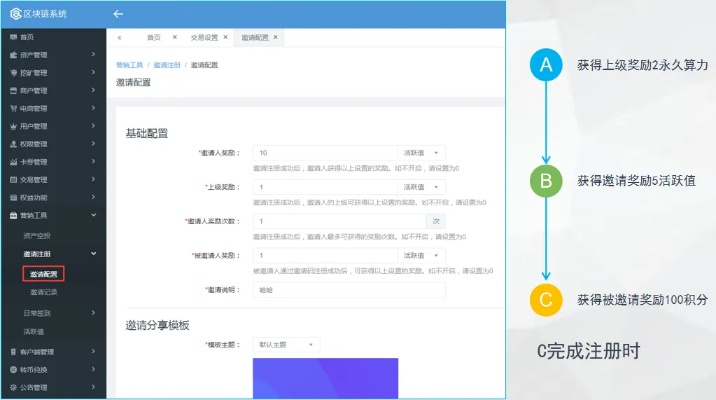Click the 邀请说明 input field
This screenshot has height=400, width=716.
click(348, 289)
